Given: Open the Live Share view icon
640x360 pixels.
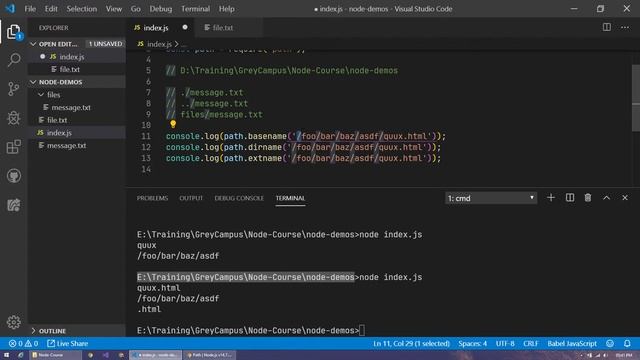Looking at the screenshot, I should pos(13,205).
